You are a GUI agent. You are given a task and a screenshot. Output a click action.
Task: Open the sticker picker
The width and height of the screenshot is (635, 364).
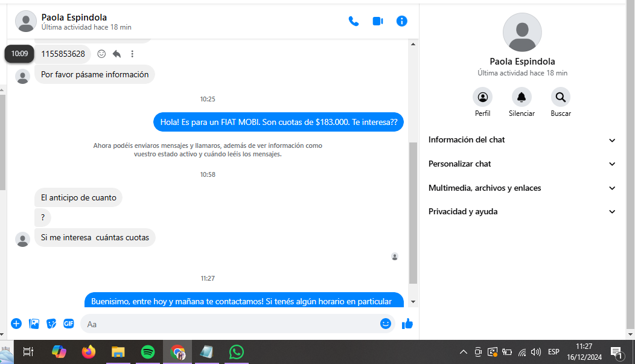pyautogui.click(x=51, y=324)
